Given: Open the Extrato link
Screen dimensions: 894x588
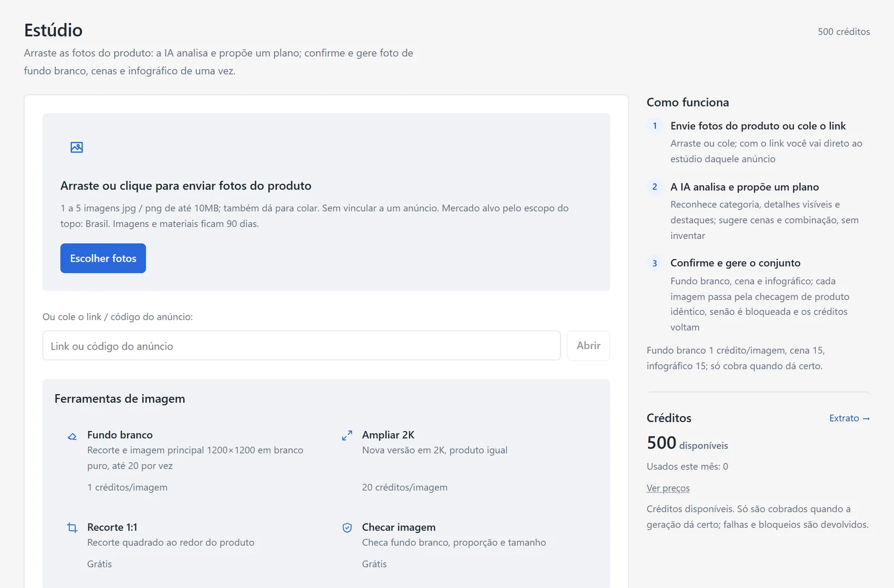Looking at the screenshot, I should [x=849, y=418].
